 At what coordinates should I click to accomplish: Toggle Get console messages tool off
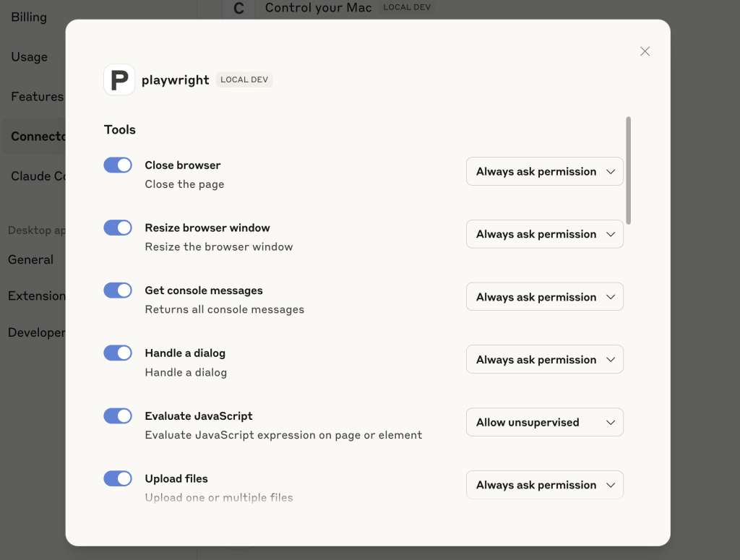coord(118,290)
